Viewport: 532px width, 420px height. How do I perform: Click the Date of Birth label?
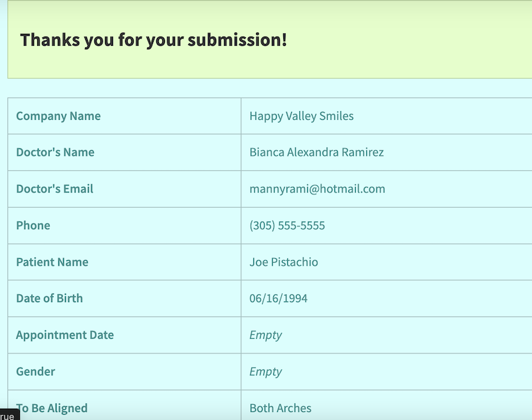[x=49, y=298]
